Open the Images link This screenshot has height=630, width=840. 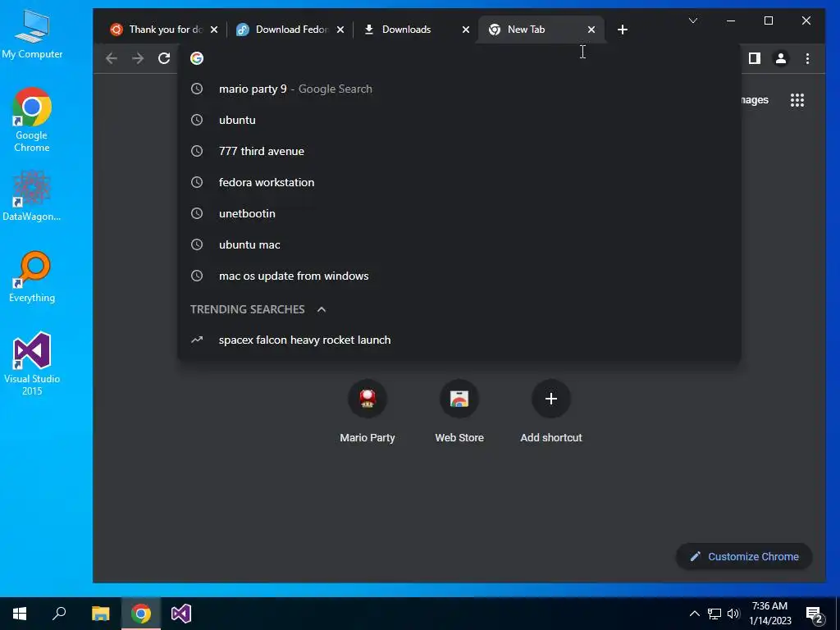pos(755,100)
